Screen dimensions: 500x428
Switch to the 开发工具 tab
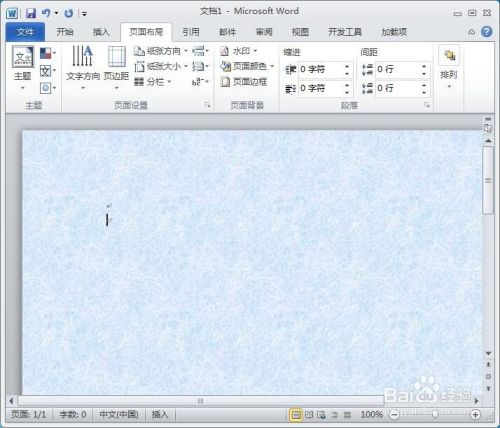pyautogui.click(x=345, y=32)
